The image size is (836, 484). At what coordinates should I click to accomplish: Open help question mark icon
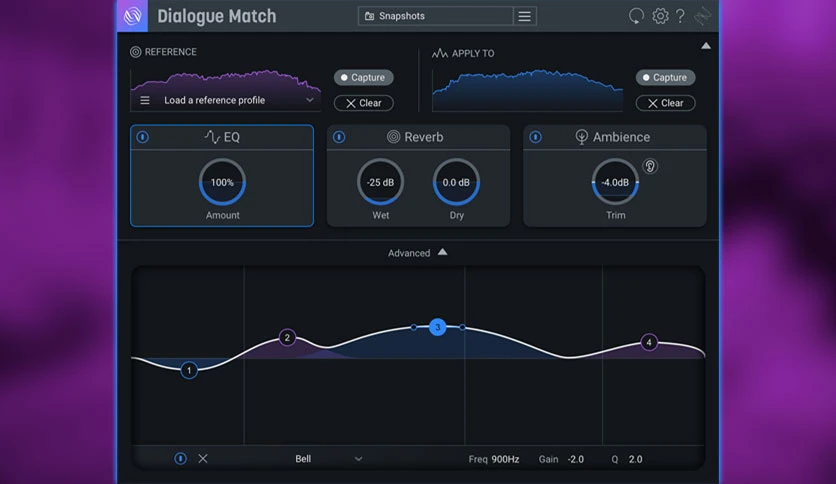680,16
